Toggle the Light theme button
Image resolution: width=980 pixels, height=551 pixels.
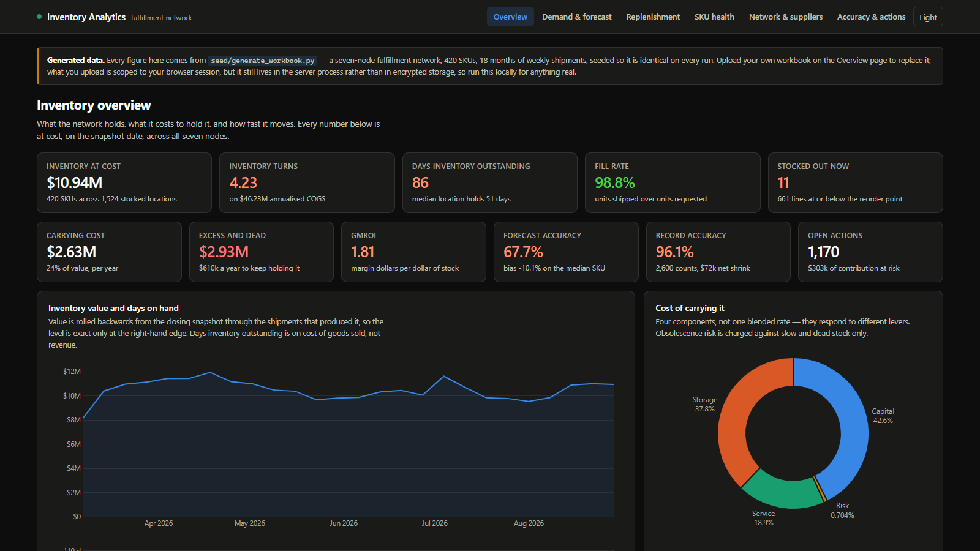(928, 17)
